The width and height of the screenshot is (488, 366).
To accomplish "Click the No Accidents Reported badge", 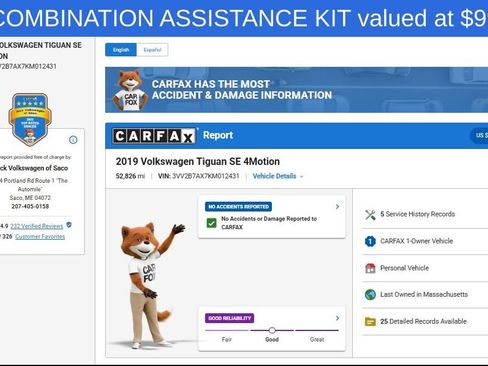I will pos(238,207).
